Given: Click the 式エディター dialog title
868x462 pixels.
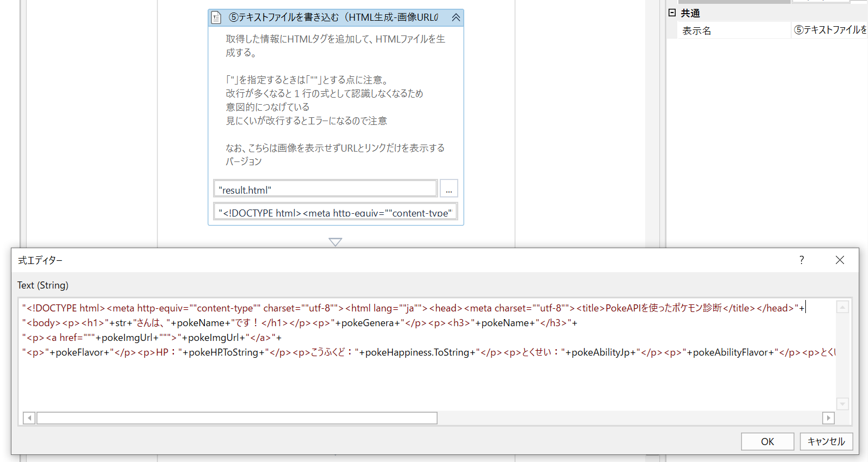Looking at the screenshot, I should tap(40, 260).
